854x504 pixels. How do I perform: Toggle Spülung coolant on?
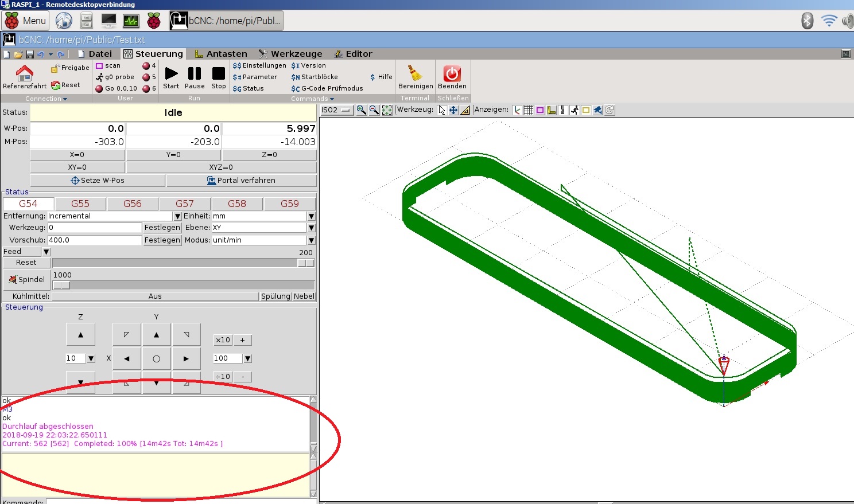(x=275, y=296)
